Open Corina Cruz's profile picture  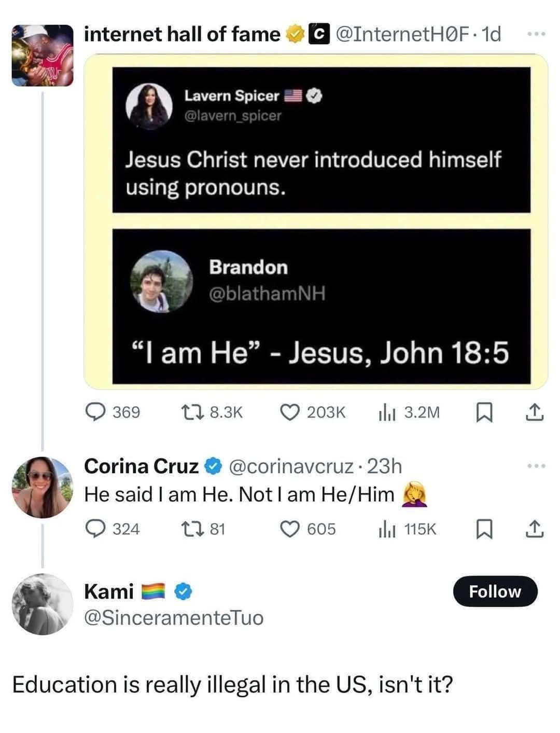43,488
